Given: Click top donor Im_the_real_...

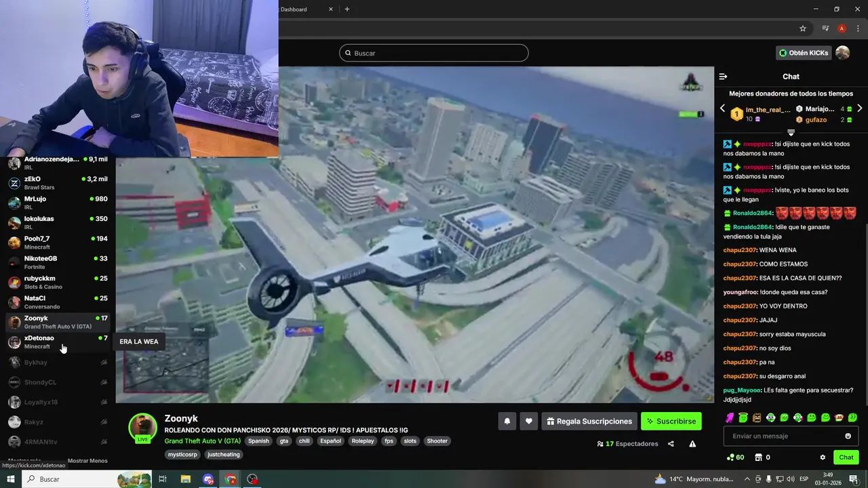Looking at the screenshot, I should [x=768, y=110].
